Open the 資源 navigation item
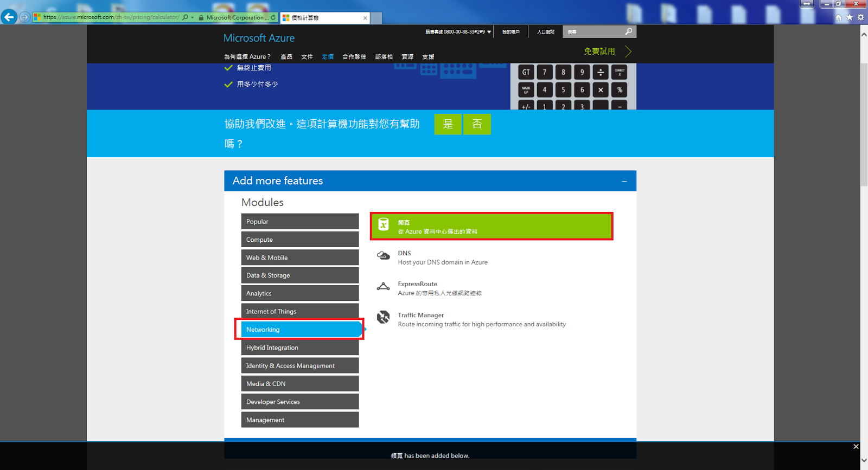The image size is (868, 470). click(407, 56)
